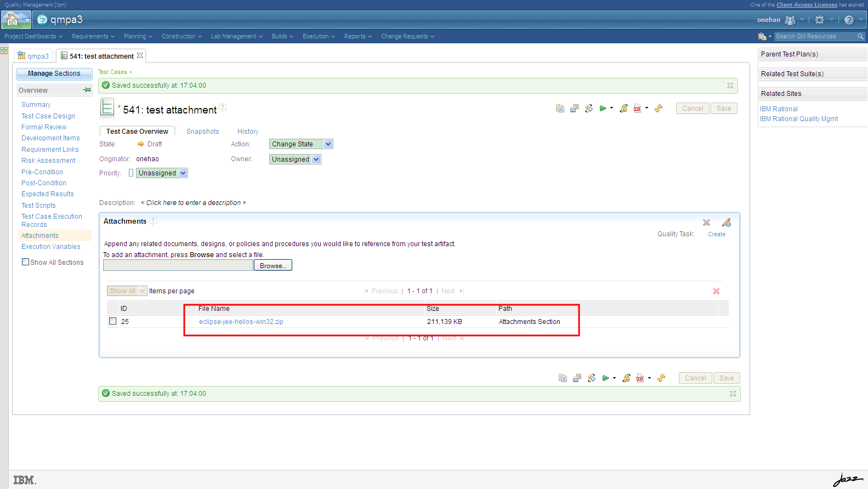This screenshot has height=489, width=868.
Task: Open the Execution menu
Action: (318, 37)
